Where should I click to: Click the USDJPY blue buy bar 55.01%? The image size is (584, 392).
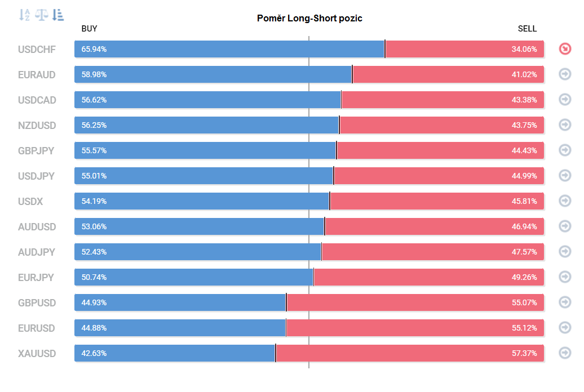coord(203,176)
